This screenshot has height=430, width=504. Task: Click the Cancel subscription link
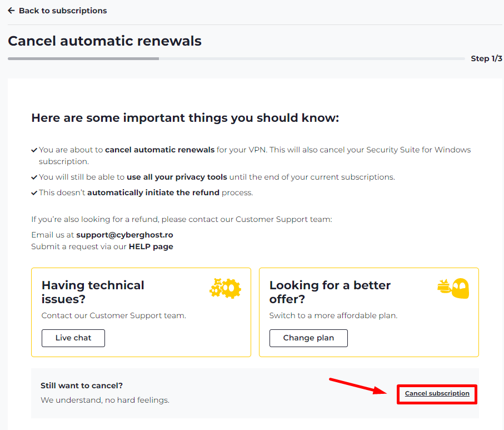coord(437,393)
